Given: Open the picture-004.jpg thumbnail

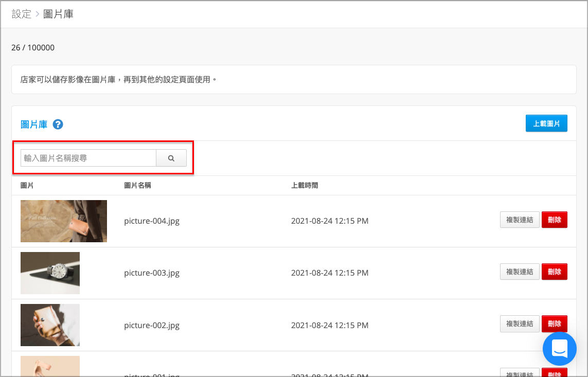Looking at the screenshot, I should pos(64,221).
